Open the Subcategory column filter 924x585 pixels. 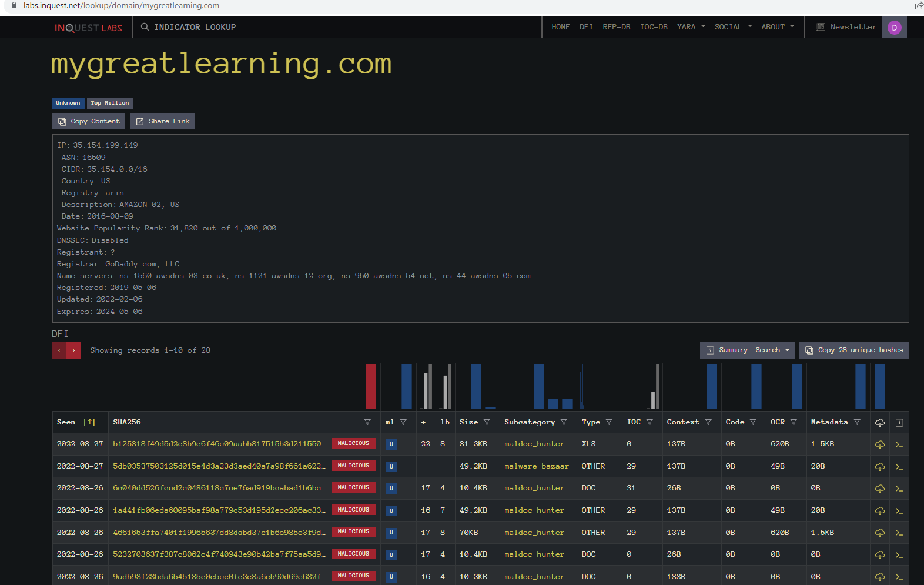[x=564, y=422]
